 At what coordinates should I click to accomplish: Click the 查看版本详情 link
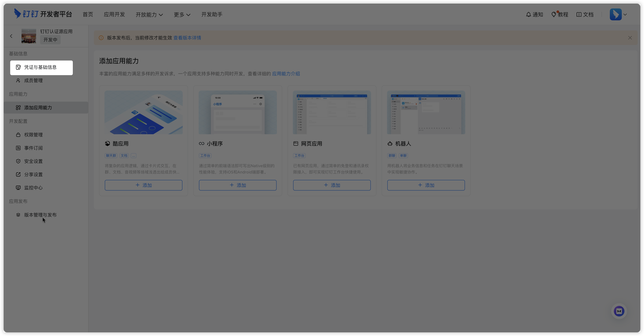(187, 38)
